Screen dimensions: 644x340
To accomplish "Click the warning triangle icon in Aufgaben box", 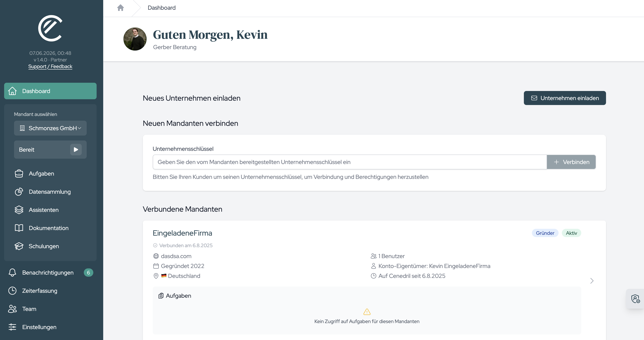I will [x=367, y=312].
